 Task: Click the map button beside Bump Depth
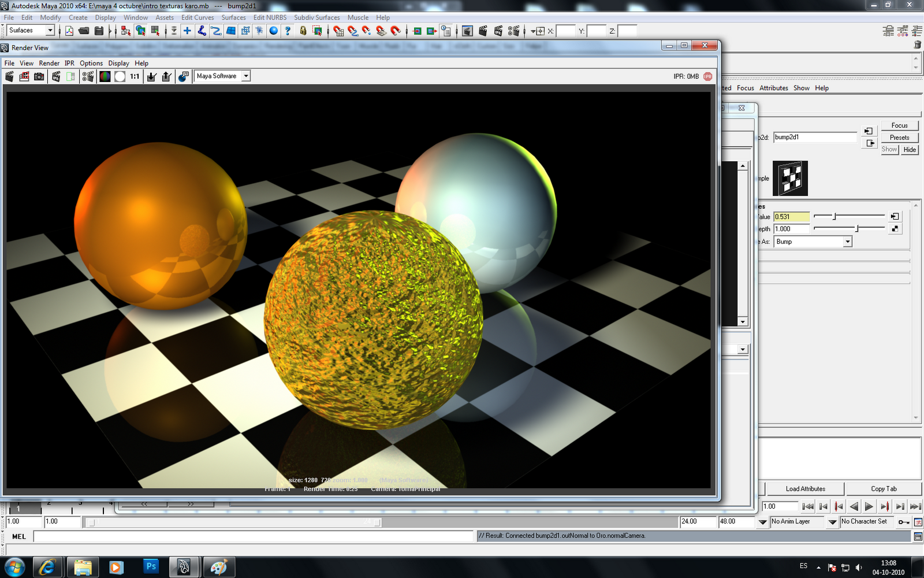point(896,228)
